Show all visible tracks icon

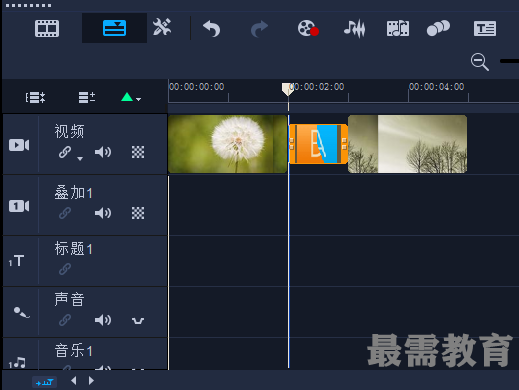point(35,97)
